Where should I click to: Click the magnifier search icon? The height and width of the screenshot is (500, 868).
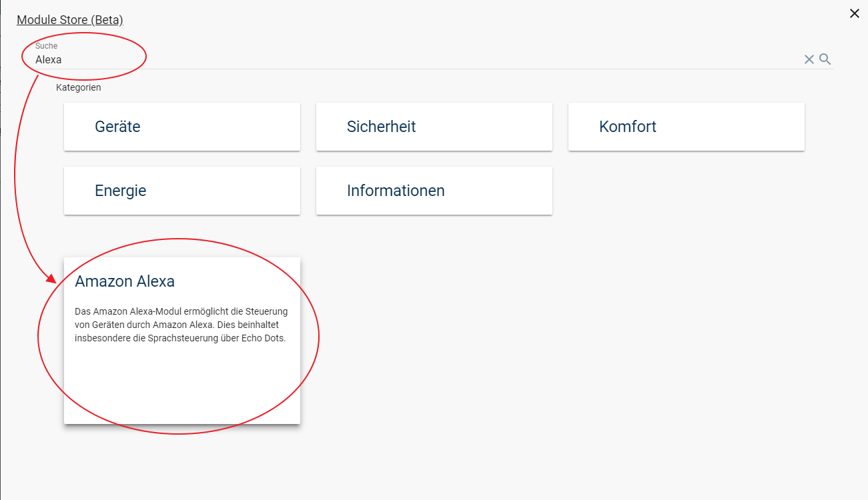825,59
